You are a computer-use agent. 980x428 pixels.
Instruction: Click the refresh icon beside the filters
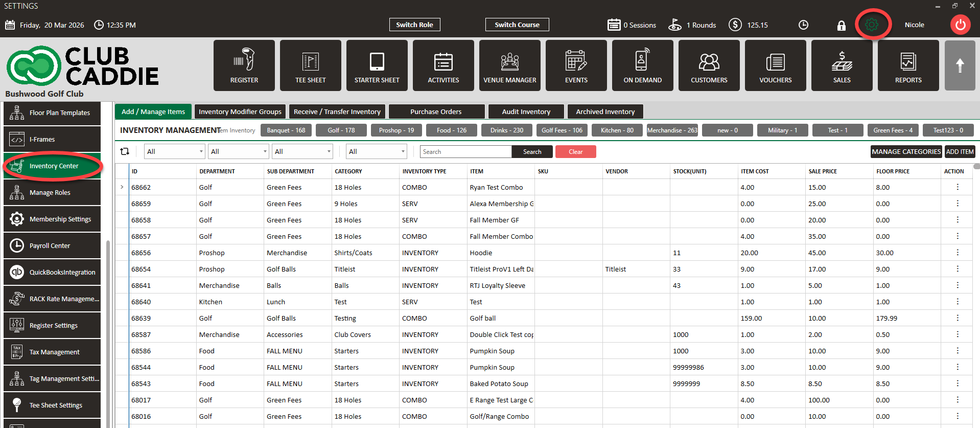point(125,151)
